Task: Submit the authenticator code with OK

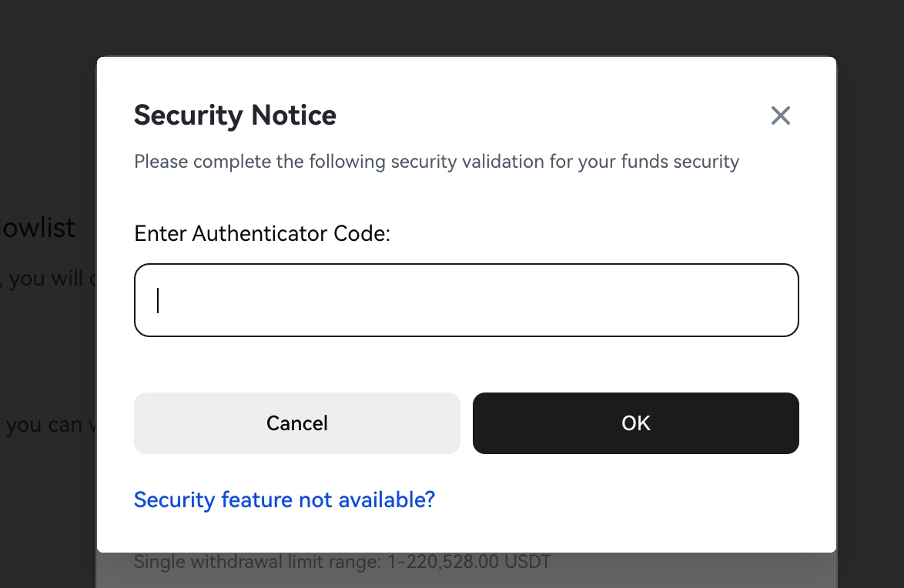Action: [x=635, y=423]
